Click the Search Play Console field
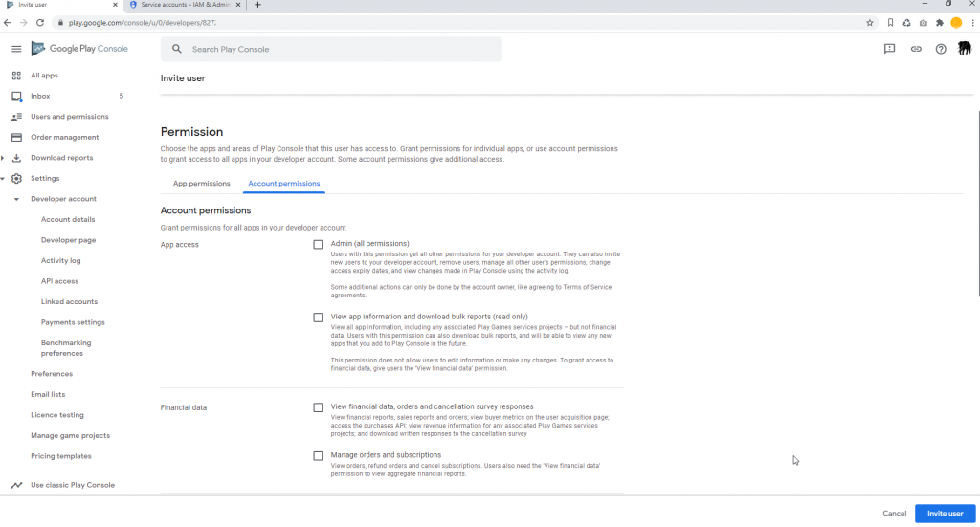 pyautogui.click(x=331, y=49)
